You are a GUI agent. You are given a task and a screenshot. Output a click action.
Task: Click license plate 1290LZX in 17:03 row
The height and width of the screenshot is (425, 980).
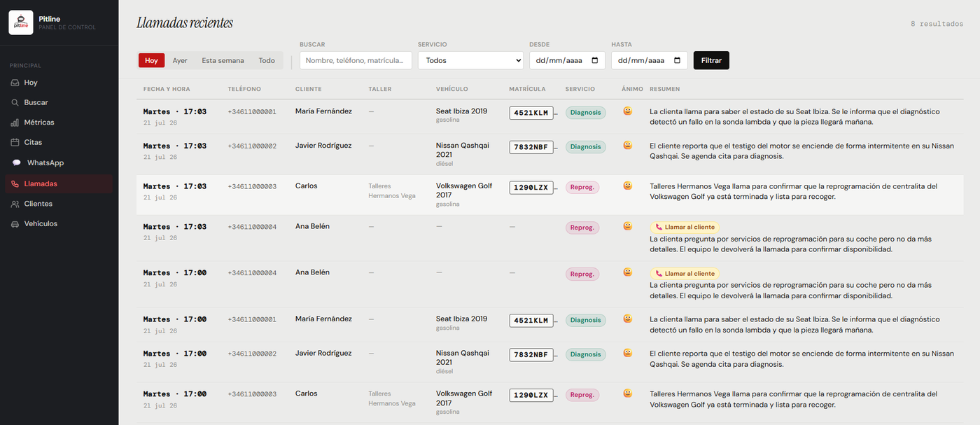click(x=531, y=187)
